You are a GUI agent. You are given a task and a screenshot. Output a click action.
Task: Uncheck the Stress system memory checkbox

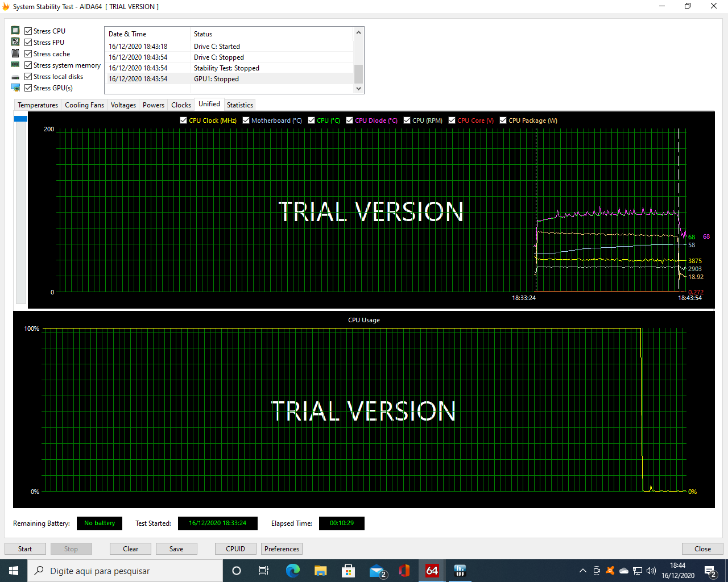pyautogui.click(x=28, y=65)
